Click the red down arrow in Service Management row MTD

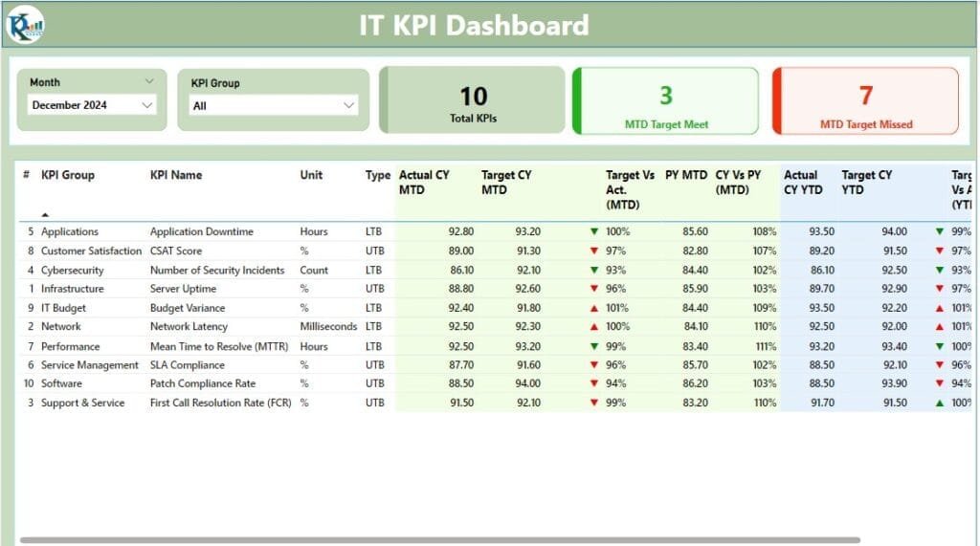click(x=594, y=365)
